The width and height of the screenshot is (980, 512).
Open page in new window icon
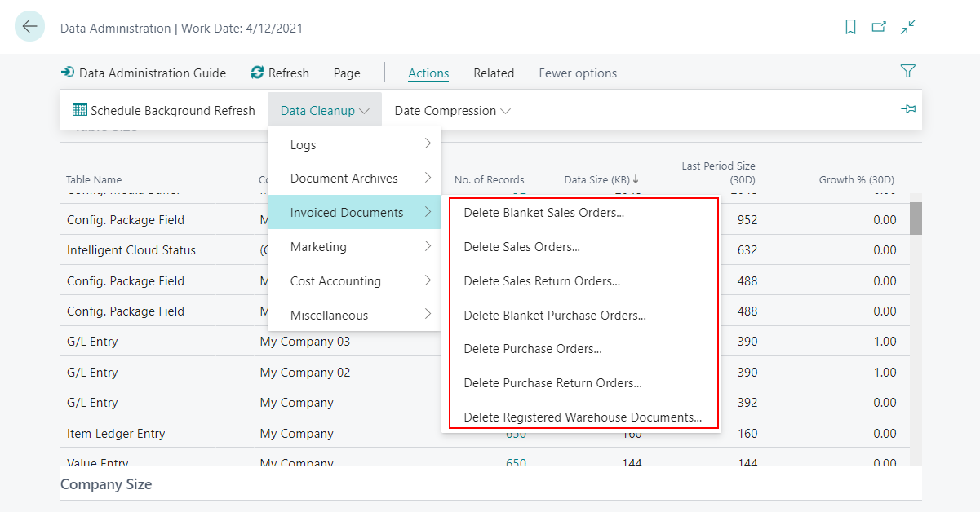(879, 26)
